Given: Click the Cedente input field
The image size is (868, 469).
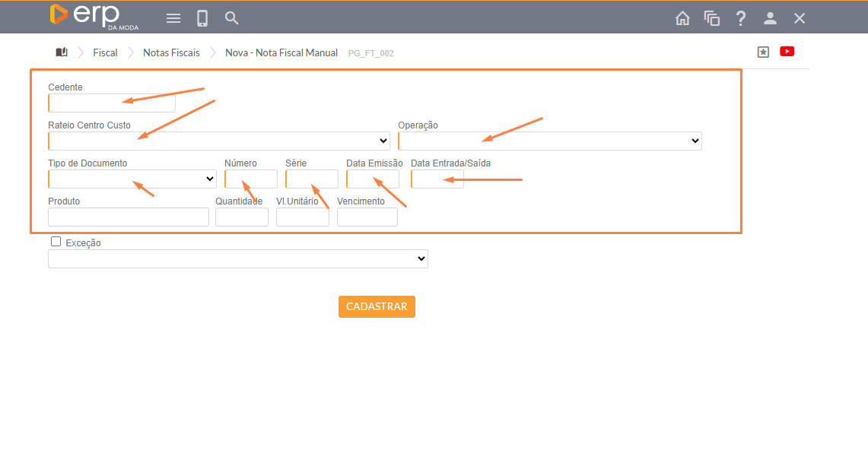Looking at the screenshot, I should pyautogui.click(x=112, y=103).
